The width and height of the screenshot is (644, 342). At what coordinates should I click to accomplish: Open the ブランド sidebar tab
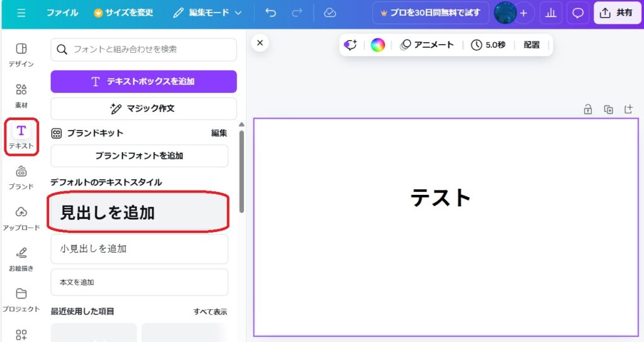21,177
